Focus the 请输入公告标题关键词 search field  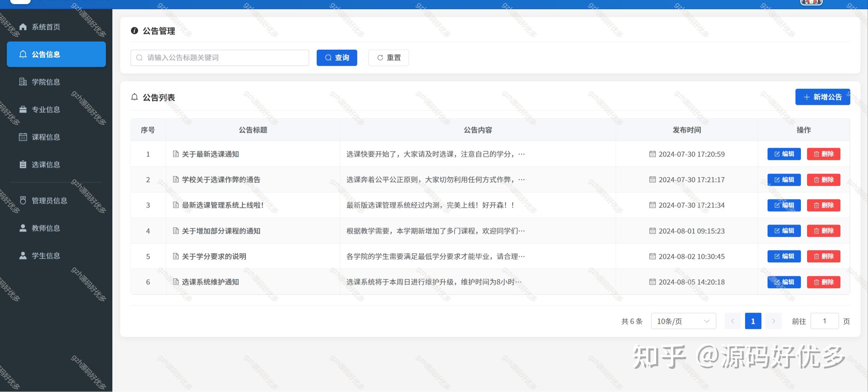coord(220,58)
